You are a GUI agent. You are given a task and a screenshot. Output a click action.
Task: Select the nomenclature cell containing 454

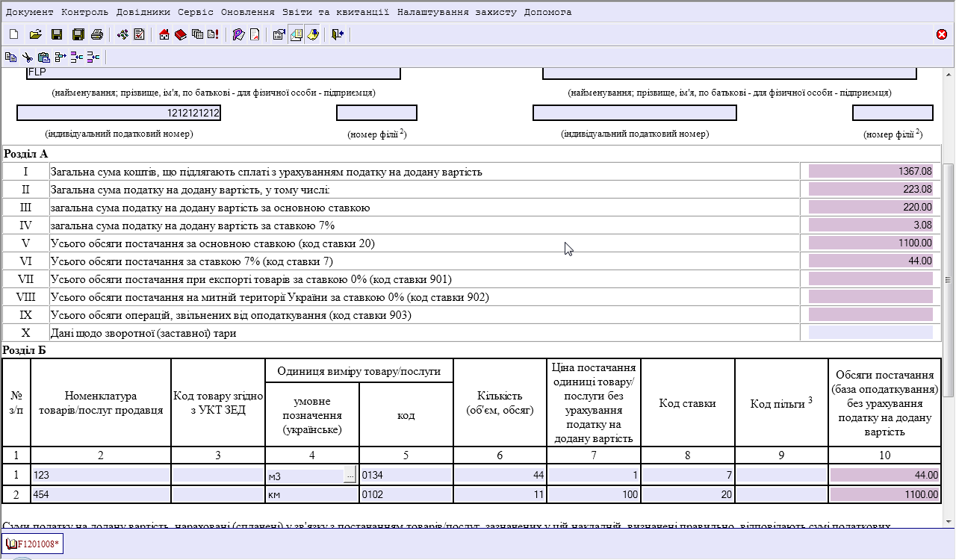[101, 494]
